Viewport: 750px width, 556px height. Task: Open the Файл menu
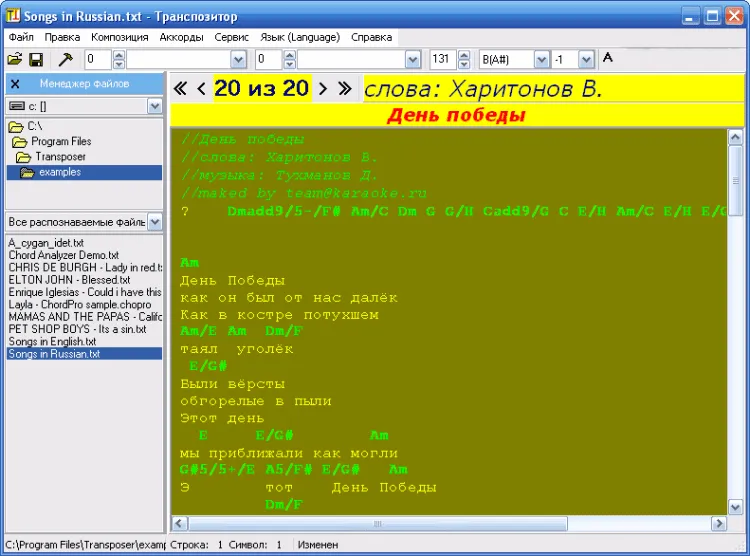tap(21, 37)
